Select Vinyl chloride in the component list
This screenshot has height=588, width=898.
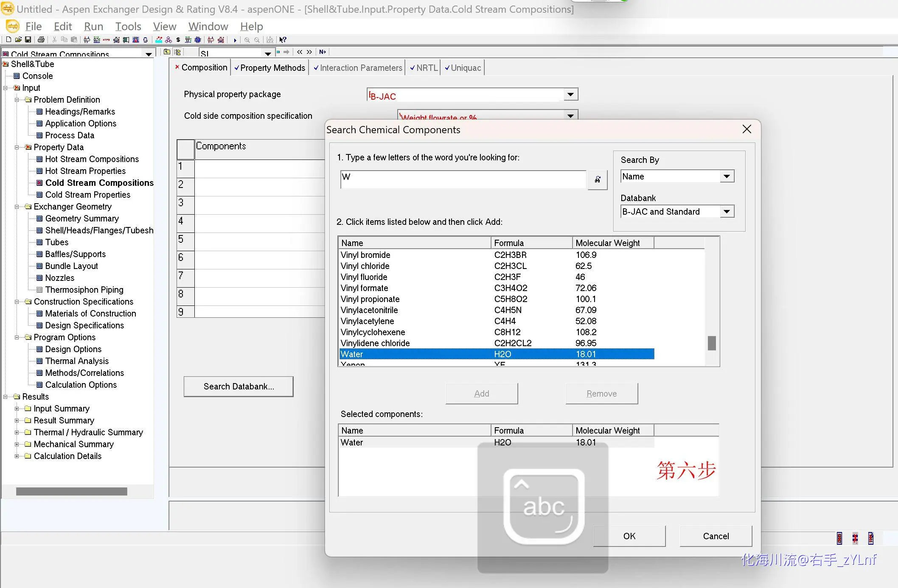pos(497,266)
